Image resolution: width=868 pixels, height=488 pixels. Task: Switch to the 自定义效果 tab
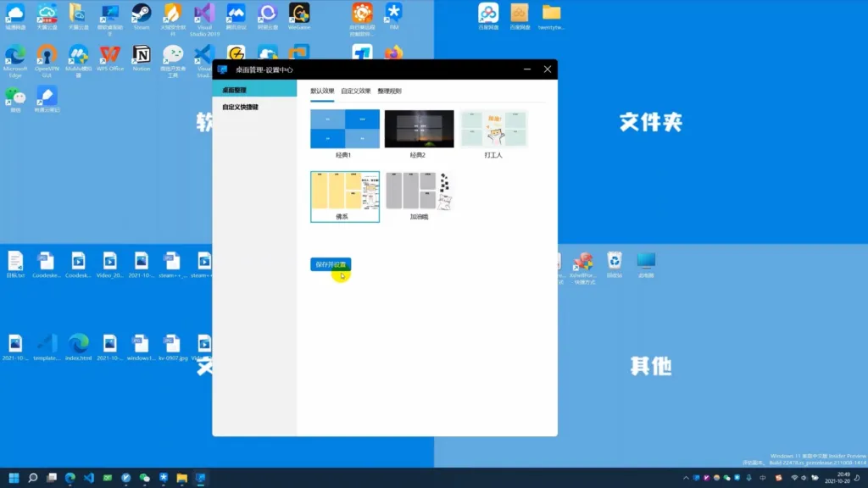355,91
